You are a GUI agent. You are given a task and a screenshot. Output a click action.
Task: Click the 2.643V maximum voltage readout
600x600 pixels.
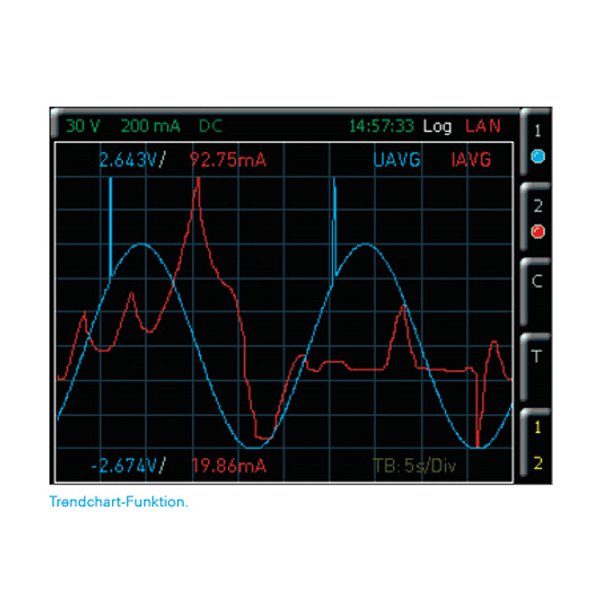click(x=130, y=159)
